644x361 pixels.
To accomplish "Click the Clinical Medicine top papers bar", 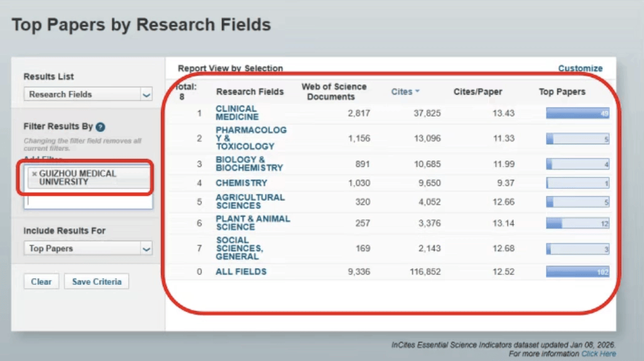I will [x=577, y=113].
